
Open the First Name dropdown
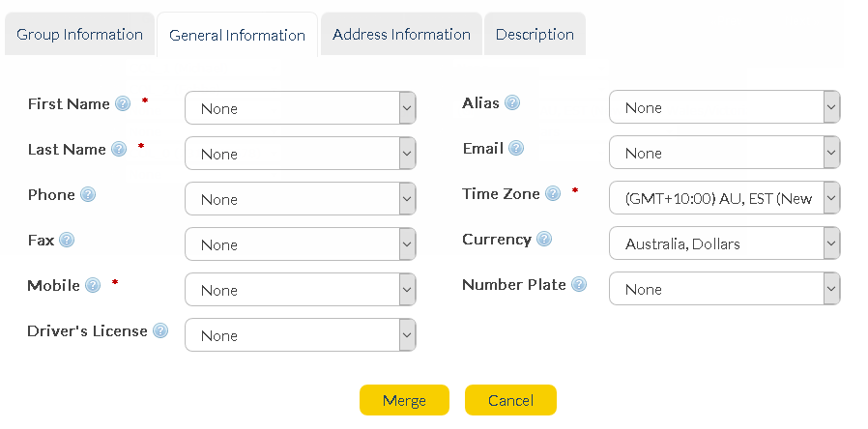click(300, 108)
